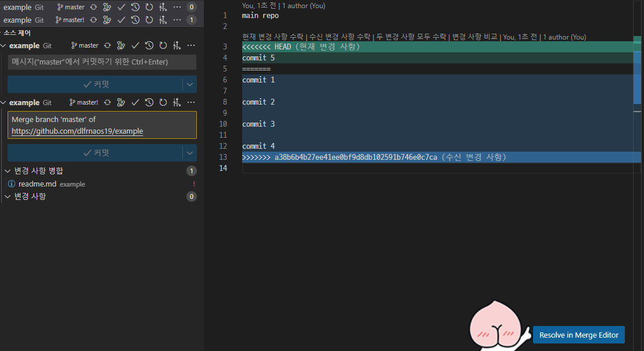Click 'commit 1' line in editor
Viewport: 644px width, 351px height.
[258, 80]
